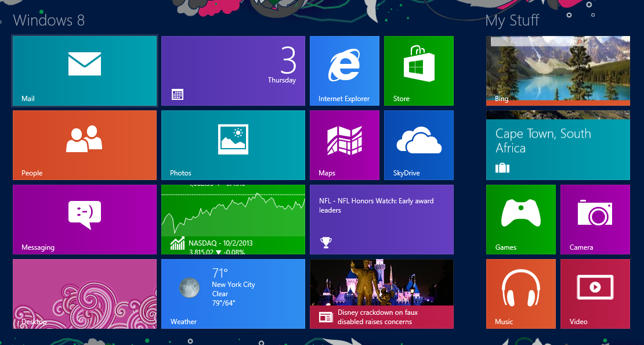The width and height of the screenshot is (644, 345).
Task: Click the trophy icon on Sports tile
Action: (x=325, y=243)
